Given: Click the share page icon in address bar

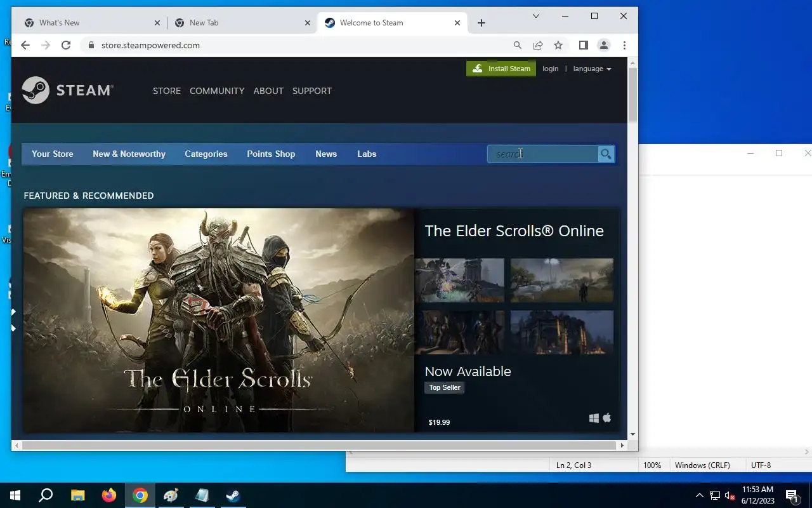Looking at the screenshot, I should pos(538,45).
